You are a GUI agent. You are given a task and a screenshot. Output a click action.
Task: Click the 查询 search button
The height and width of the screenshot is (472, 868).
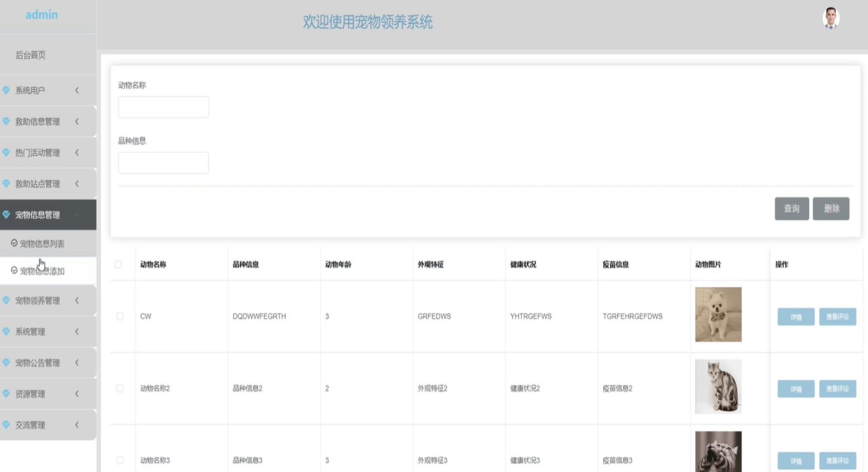791,208
